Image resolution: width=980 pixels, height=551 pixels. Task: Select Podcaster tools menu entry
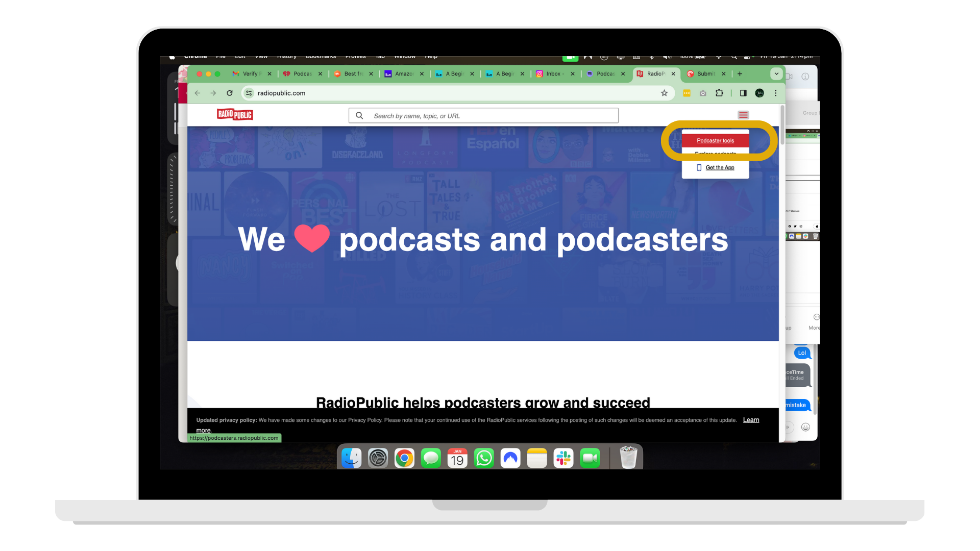[715, 141]
